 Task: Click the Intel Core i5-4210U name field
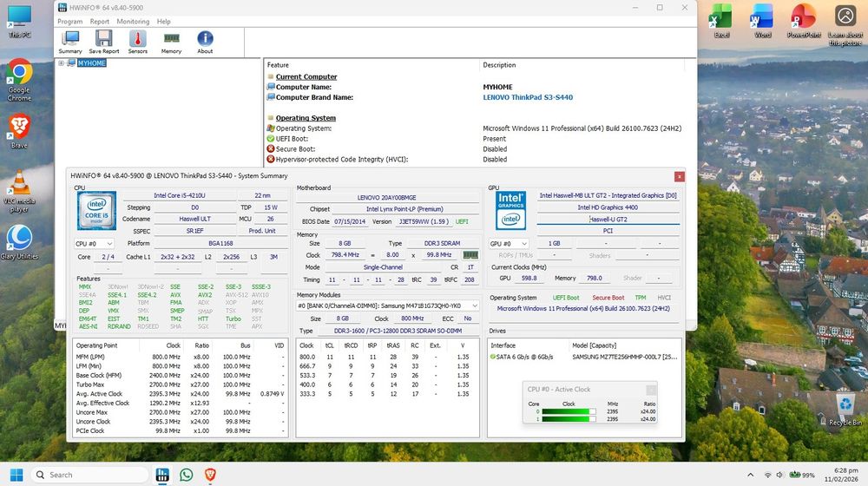click(180, 195)
